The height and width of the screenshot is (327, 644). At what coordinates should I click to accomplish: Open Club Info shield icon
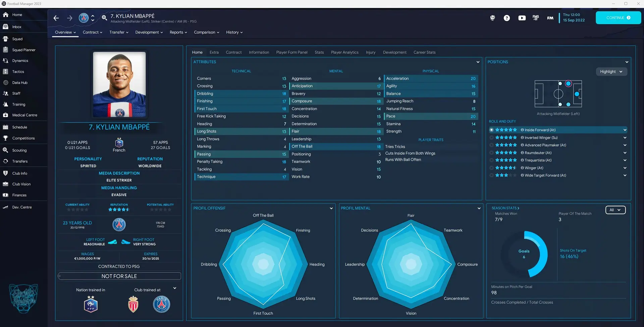[6, 173]
